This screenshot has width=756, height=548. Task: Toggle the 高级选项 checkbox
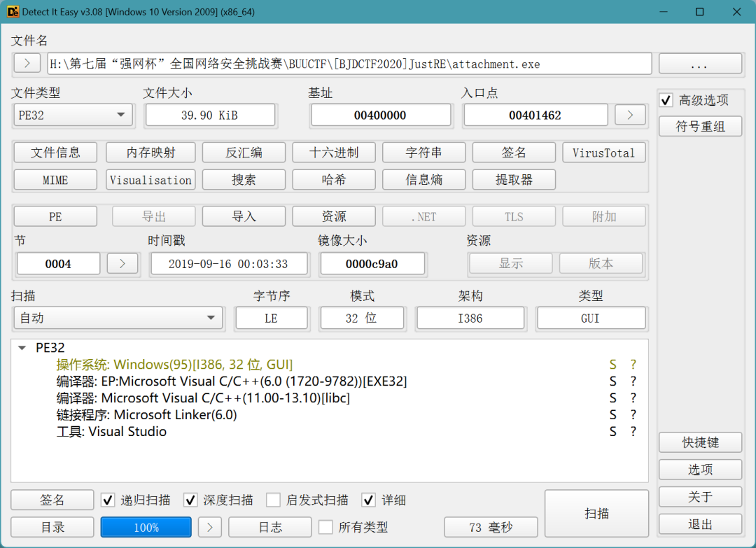click(x=666, y=100)
